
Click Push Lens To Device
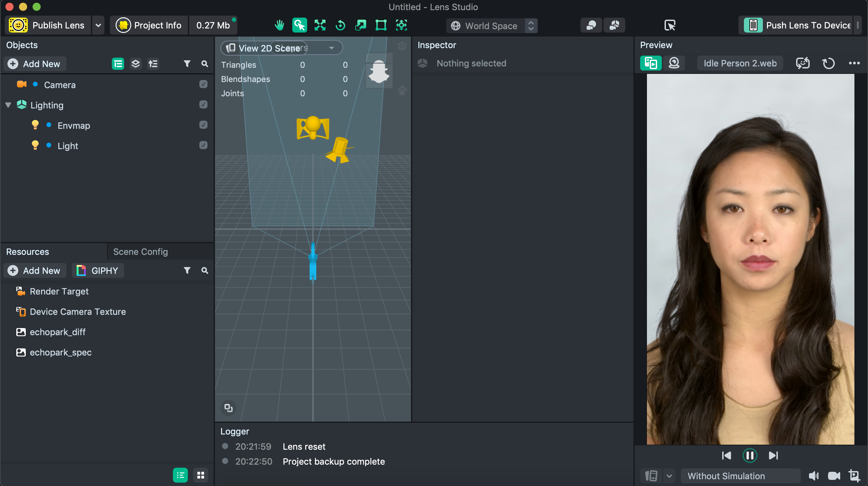(796, 25)
